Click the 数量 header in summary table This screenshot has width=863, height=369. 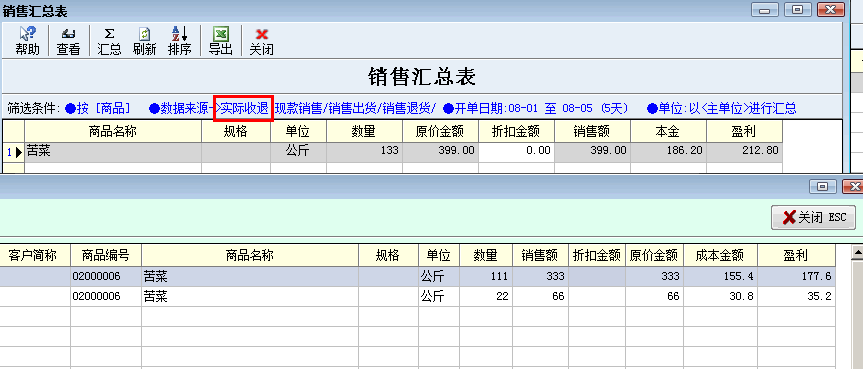click(x=364, y=132)
